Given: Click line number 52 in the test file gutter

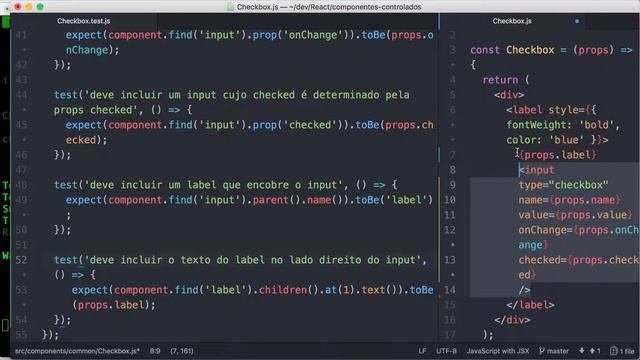Looking at the screenshot, I should click(x=21, y=260).
